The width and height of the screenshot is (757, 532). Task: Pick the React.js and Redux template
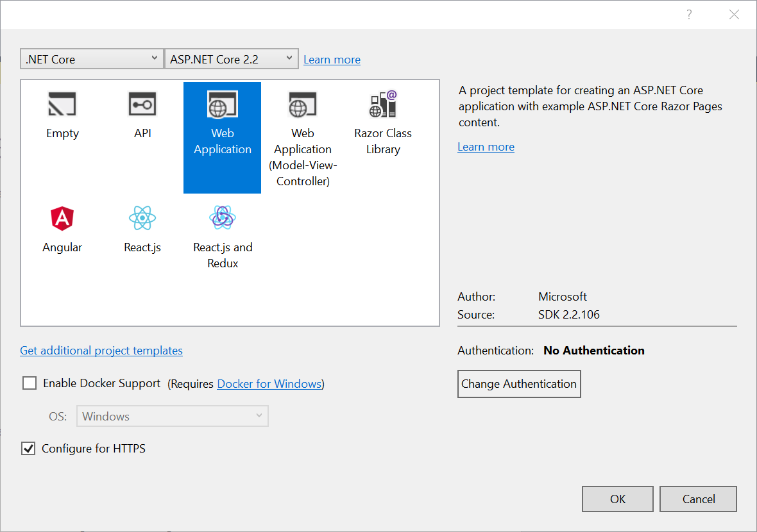click(x=223, y=236)
